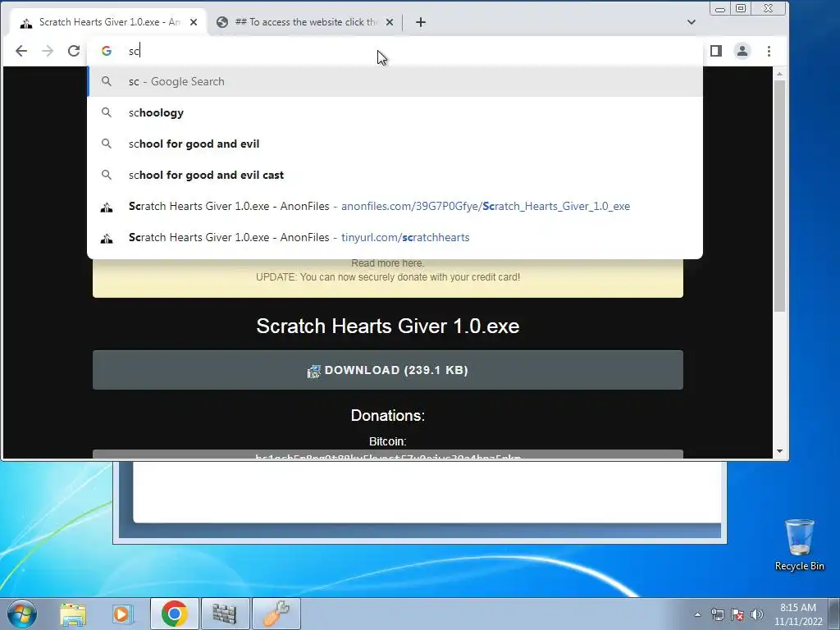This screenshot has height=630, width=840.
Task: Click the 'Donations:' heading text
Action: coord(388,415)
